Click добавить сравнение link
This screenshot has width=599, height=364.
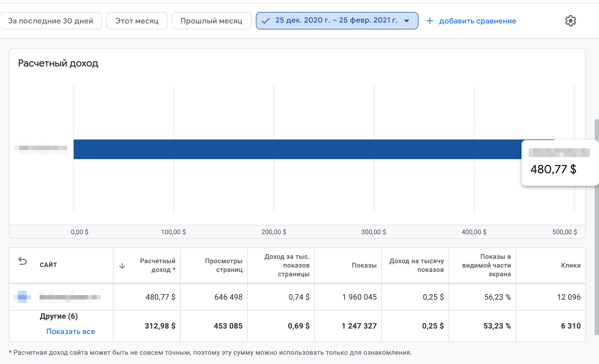[477, 21]
